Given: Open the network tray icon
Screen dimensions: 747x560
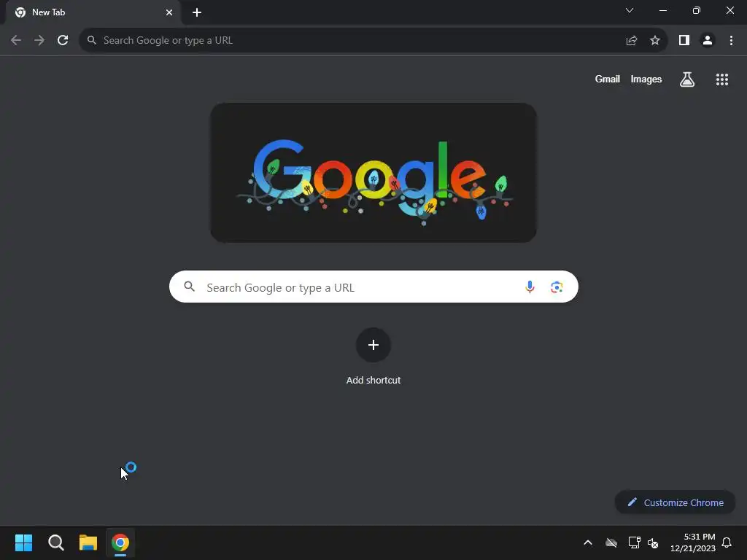Looking at the screenshot, I should click(634, 542).
